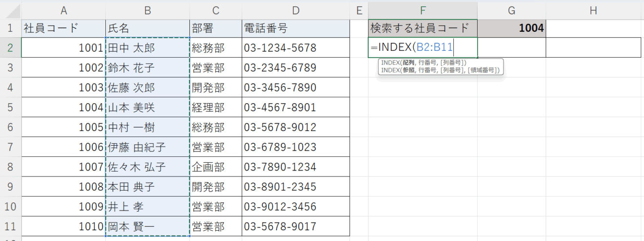Viewport: 644px width, 241px height.
Task: Click the name cell 山本 美咲
Action: click(x=147, y=108)
